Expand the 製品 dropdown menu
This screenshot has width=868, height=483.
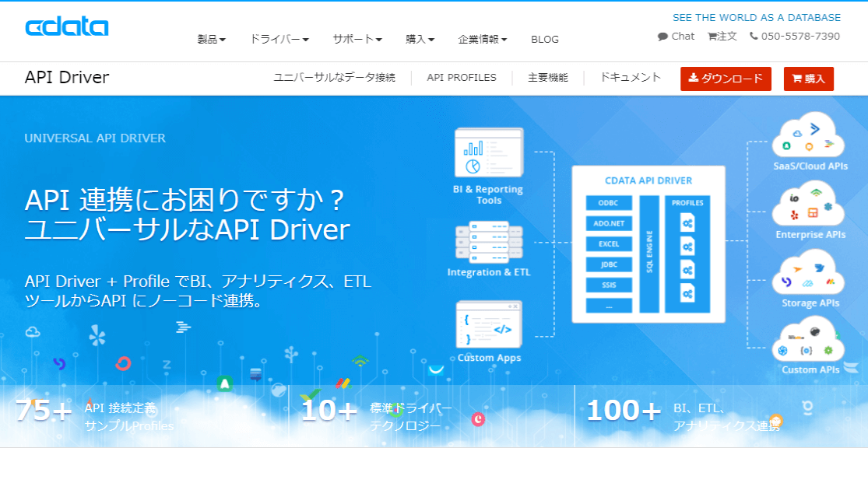(x=212, y=40)
